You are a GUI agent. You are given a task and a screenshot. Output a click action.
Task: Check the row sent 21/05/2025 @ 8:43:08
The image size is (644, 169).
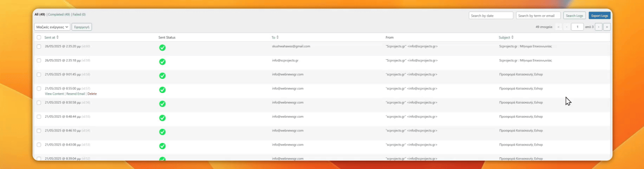click(39, 145)
